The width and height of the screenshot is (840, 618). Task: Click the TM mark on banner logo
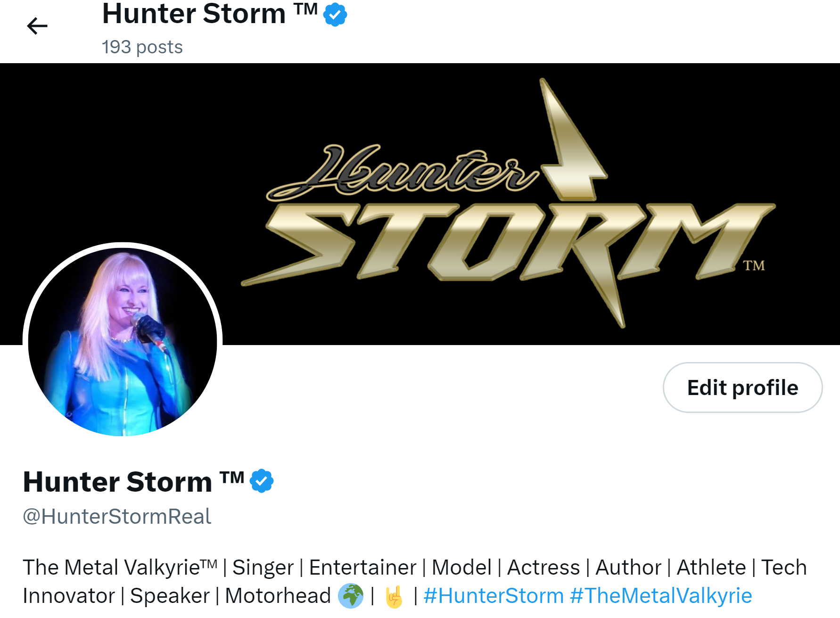pos(754,265)
